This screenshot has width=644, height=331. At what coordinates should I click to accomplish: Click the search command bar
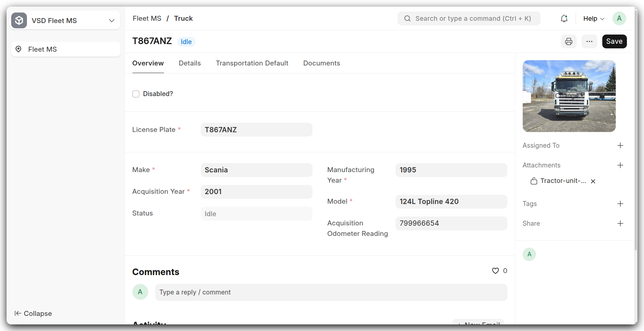tap(469, 18)
